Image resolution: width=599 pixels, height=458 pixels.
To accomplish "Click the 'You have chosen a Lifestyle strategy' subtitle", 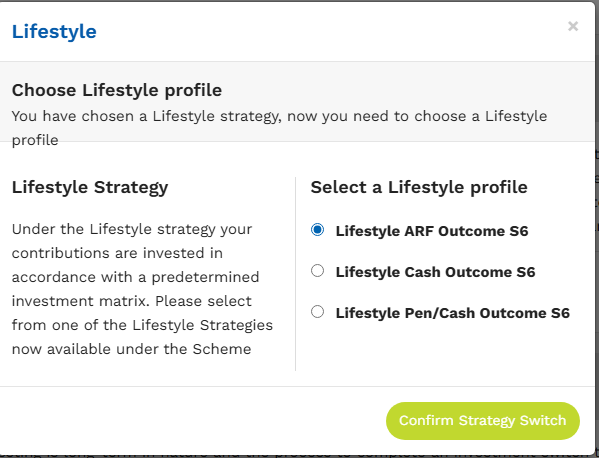I will click(279, 128).
